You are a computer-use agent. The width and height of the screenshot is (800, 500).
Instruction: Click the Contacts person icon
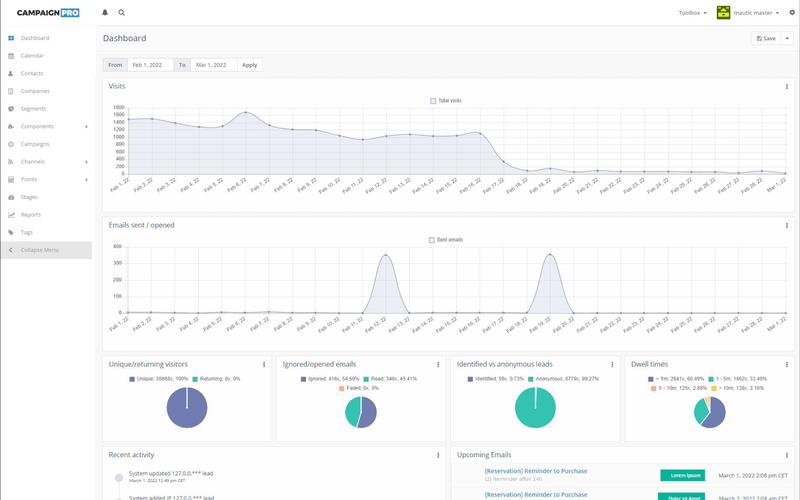[x=11, y=73]
